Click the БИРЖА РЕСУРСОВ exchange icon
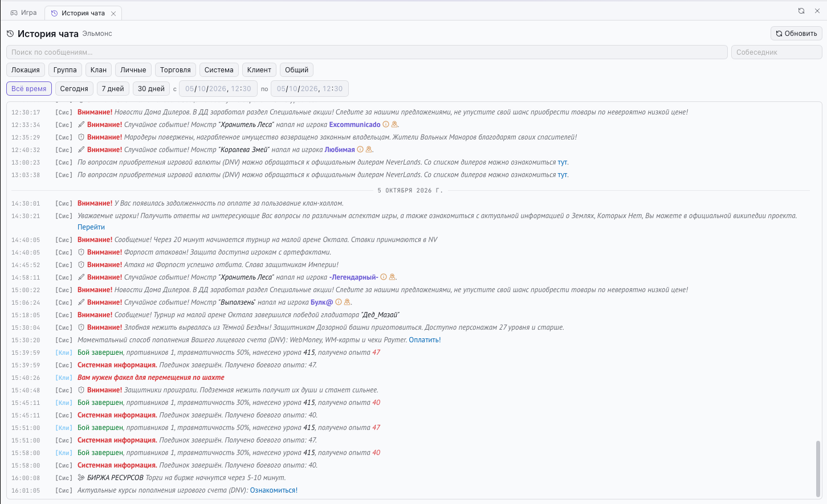Viewport: 827px width, 504px height. pyautogui.click(x=81, y=478)
